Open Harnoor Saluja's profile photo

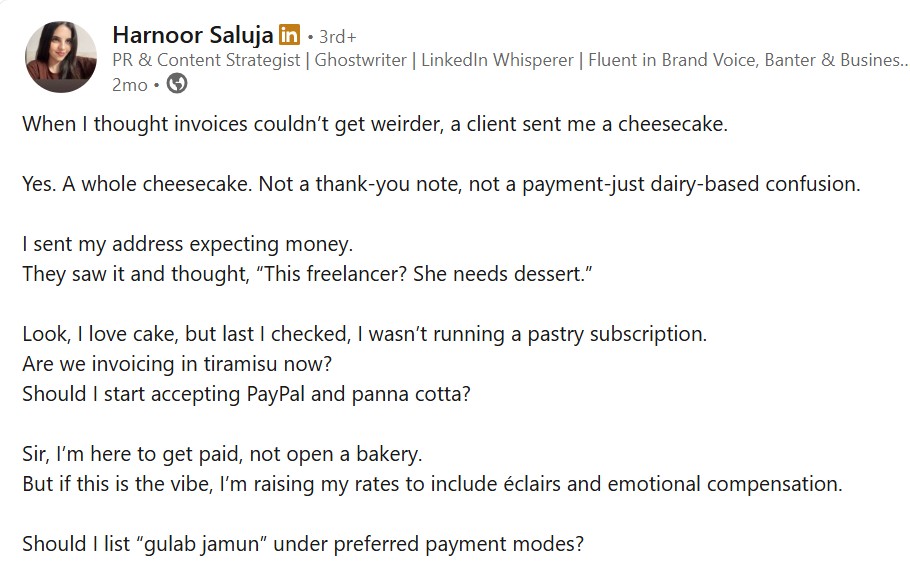(x=61, y=57)
